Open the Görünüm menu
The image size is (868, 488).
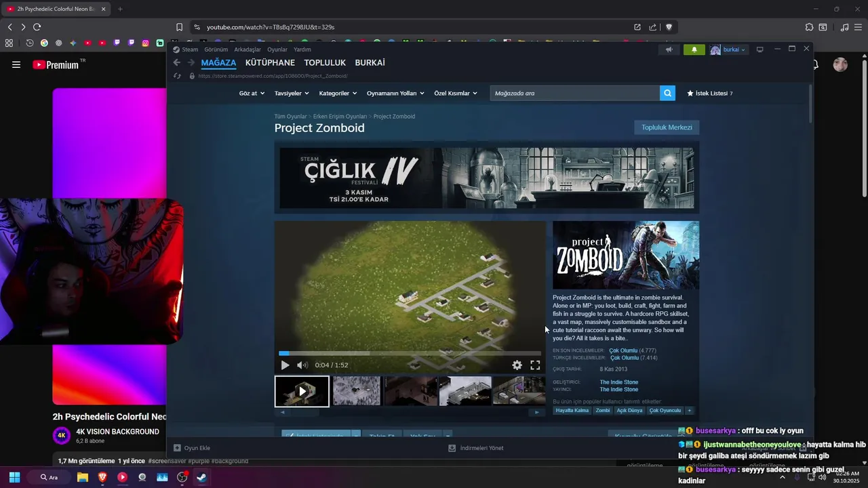pos(216,49)
